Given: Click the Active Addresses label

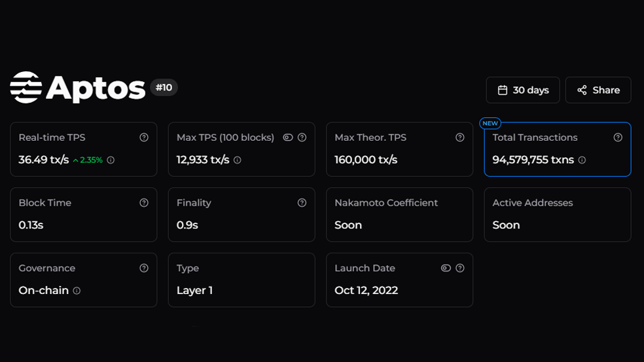Looking at the screenshot, I should 533,203.
